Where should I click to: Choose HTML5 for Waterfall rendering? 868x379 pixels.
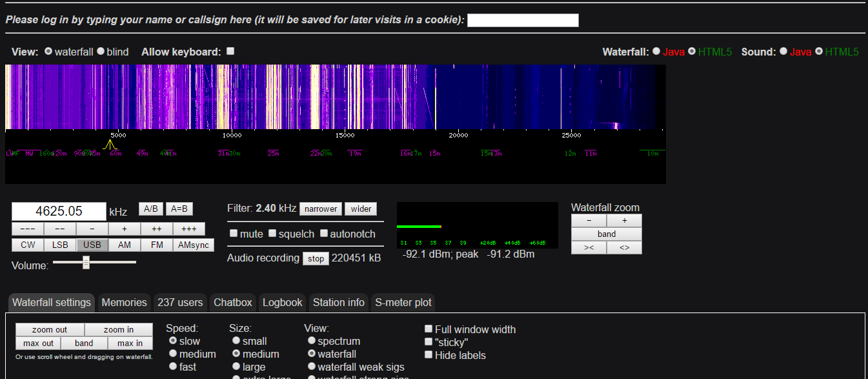click(x=692, y=51)
